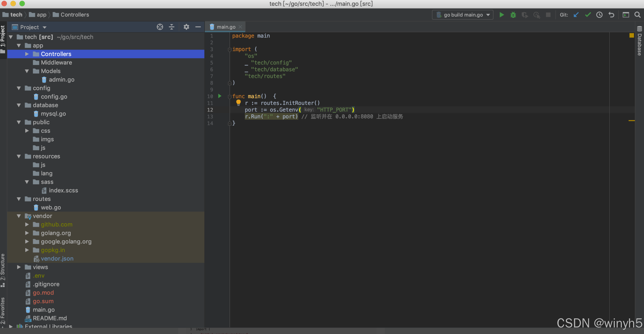Select the Middleware folder
The width and height of the screenshot is (644, 334).
56,62
